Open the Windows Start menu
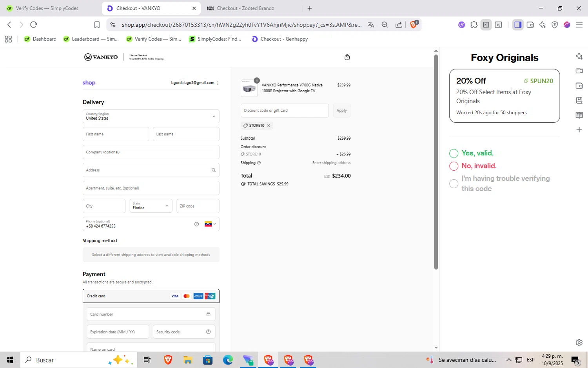This screenshot has width=588, height=368. (10, 360)
